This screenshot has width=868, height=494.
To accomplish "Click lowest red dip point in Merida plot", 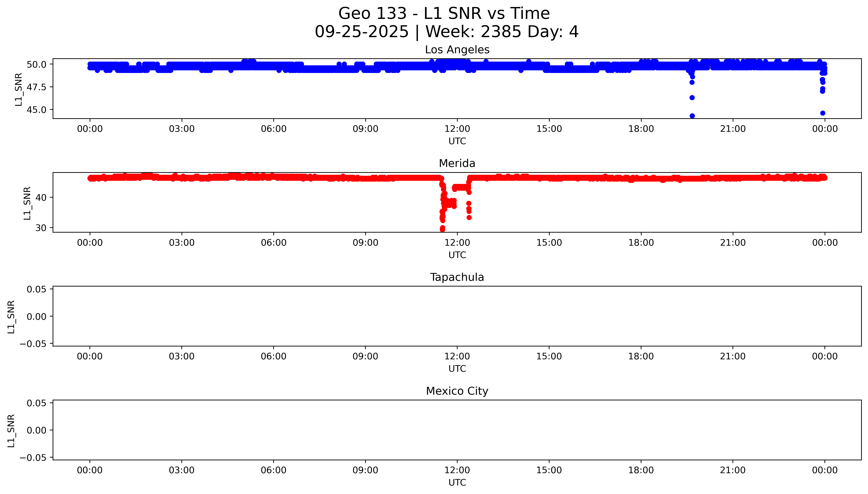I will click(x=442, y=230).
